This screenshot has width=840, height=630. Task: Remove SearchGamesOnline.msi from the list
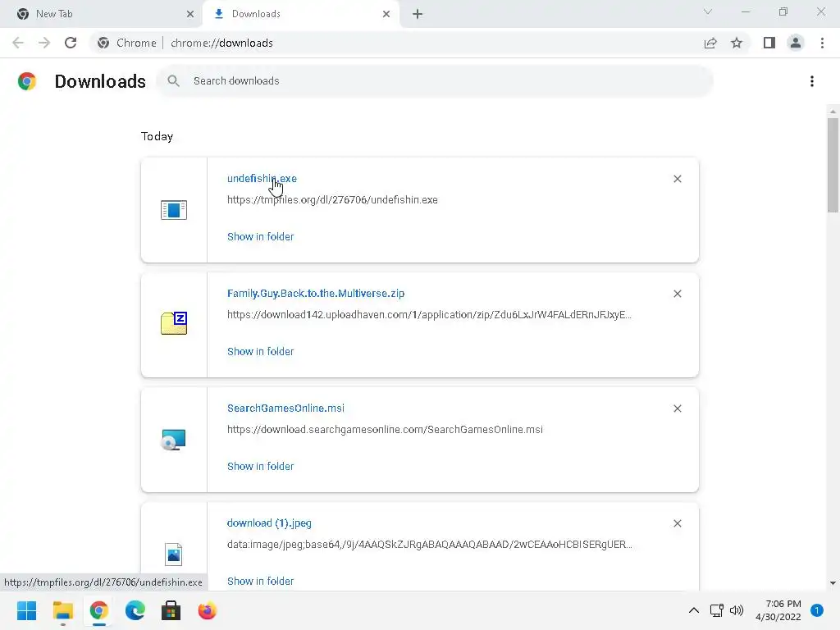coord(677,409)
